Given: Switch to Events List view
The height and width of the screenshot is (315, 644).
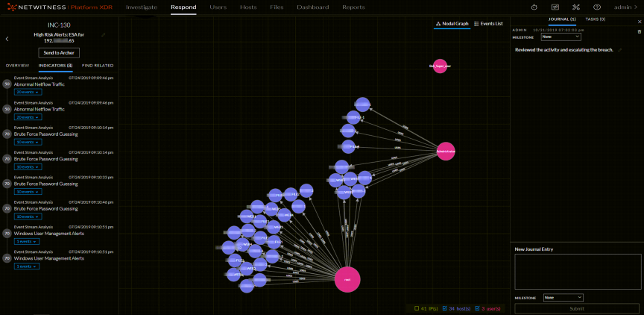Looking at the screenshot, I should tap(488, 24).
